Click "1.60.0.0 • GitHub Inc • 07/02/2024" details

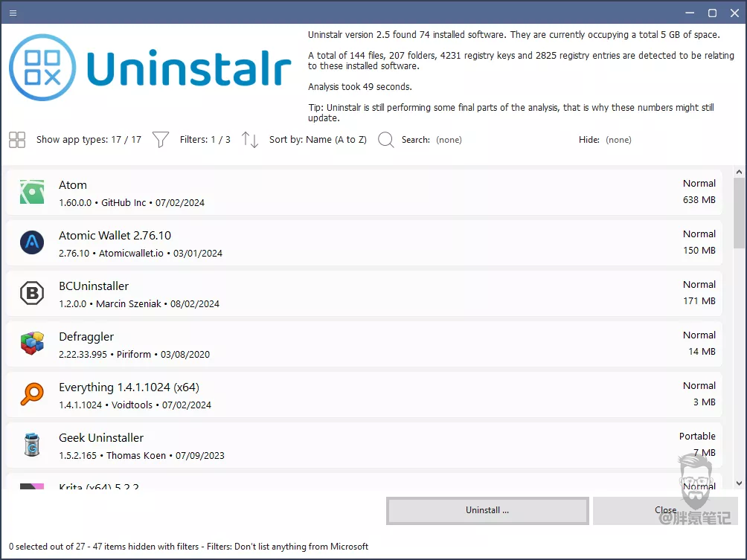(132, 202)
